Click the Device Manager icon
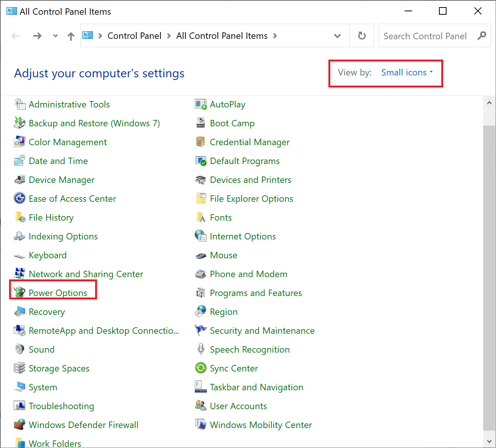The height and width of the screenshot is (448, 496). [x=20, y=180]
